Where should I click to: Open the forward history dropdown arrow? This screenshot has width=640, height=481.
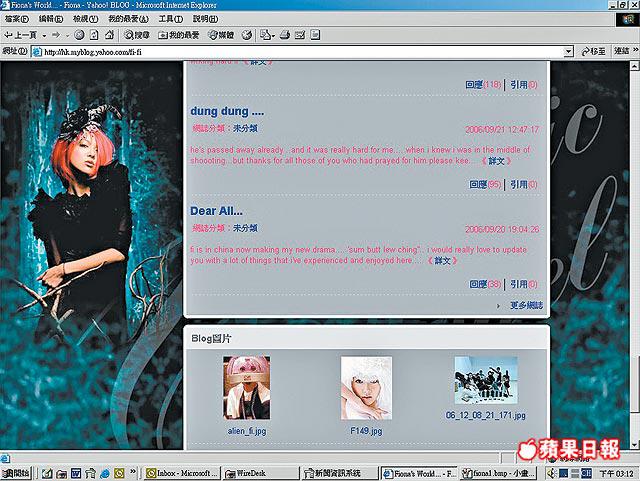67,36
